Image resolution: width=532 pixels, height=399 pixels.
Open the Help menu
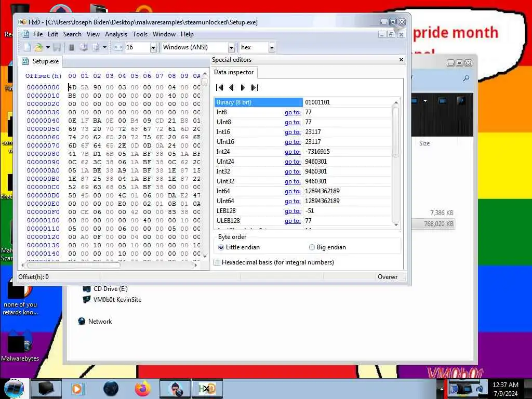[x=187, y=34]
